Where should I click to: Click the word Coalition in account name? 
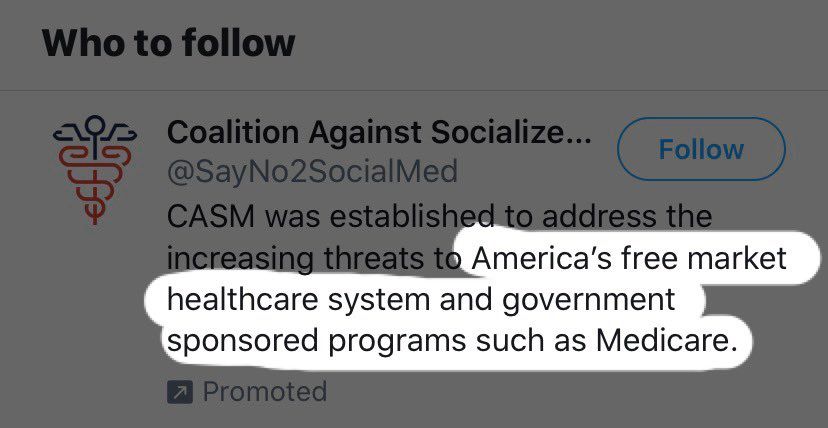[x=224, y=133]
